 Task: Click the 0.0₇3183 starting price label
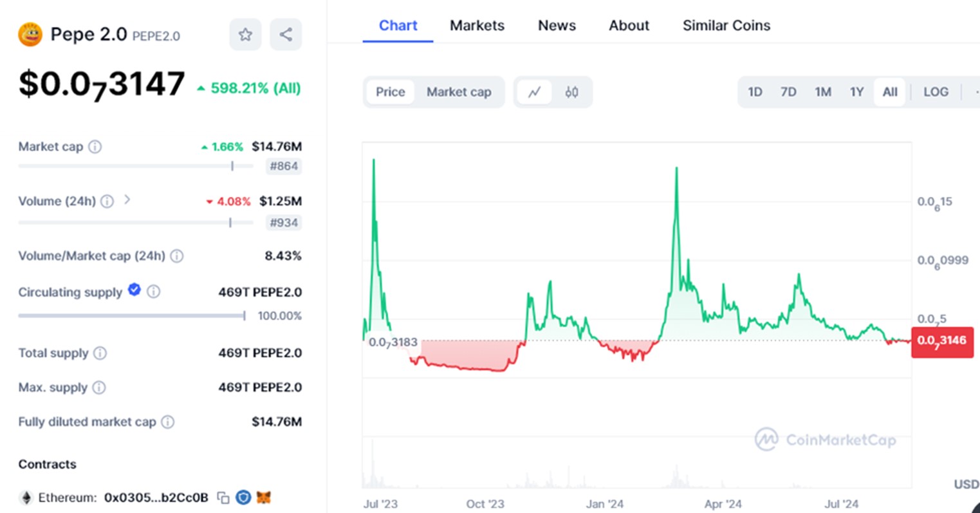tap(393, 343)
